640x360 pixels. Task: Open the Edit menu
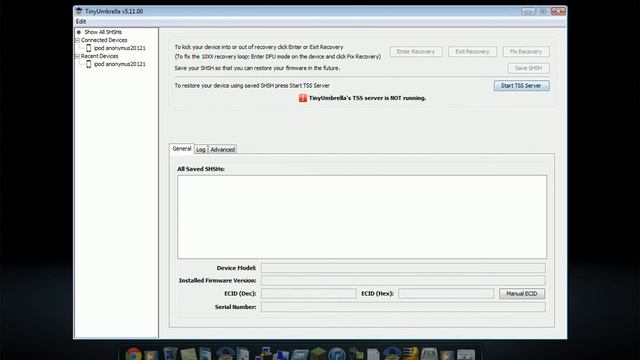tap(81, 22)
